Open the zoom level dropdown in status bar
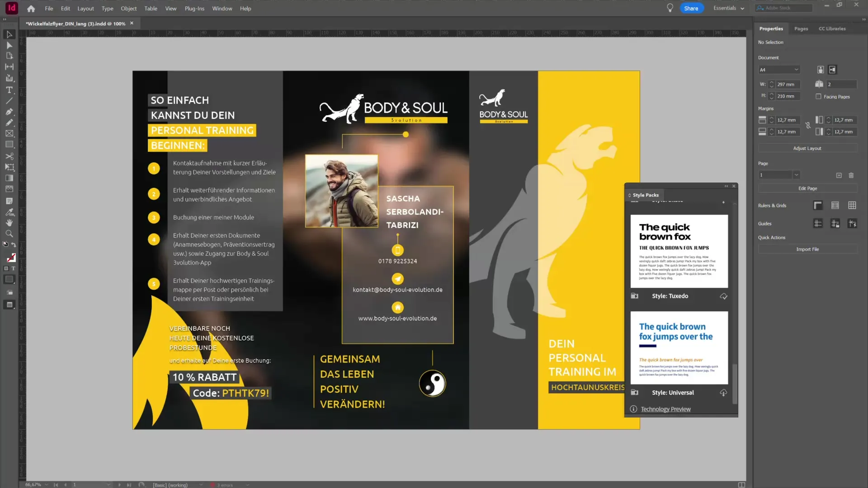 [46, 485]
